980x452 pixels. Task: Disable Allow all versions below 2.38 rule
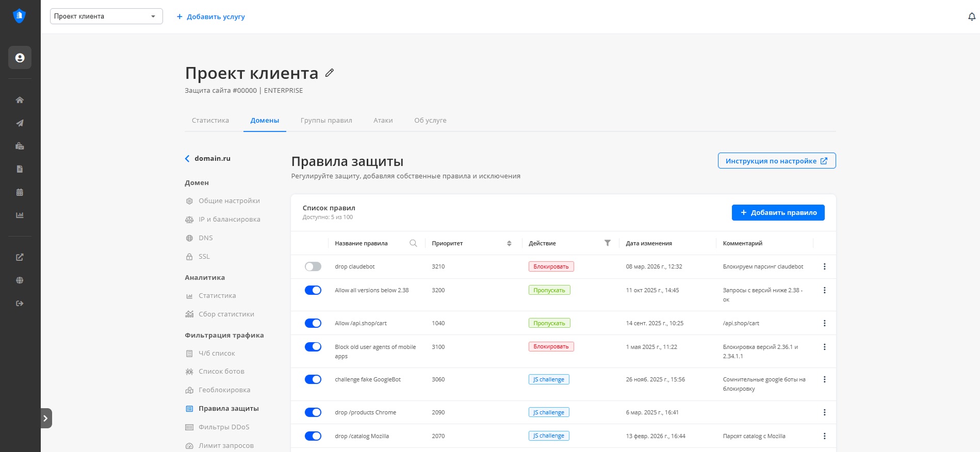tap(313, 290)
